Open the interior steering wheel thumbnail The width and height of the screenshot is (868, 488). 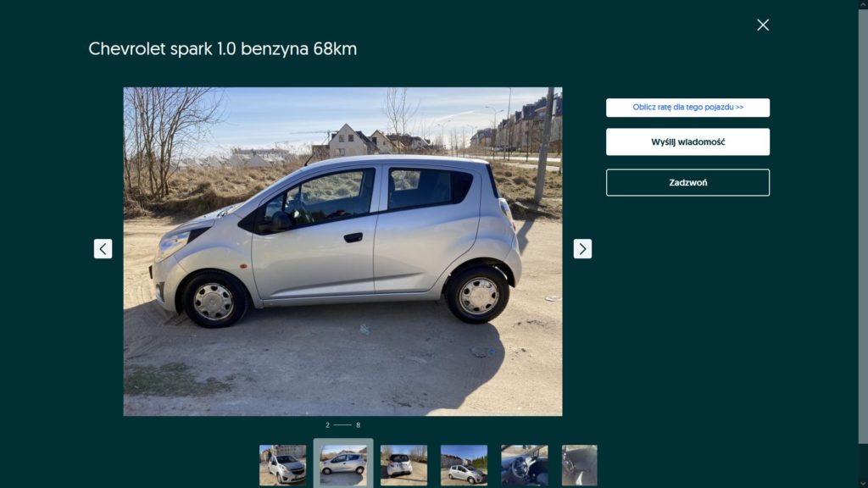[524, 465]
